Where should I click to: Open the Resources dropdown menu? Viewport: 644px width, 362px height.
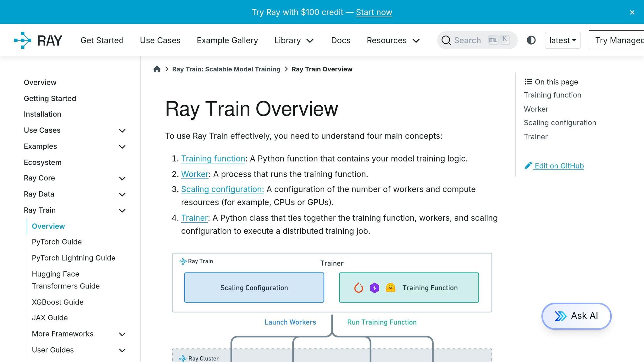pos(393,40)
